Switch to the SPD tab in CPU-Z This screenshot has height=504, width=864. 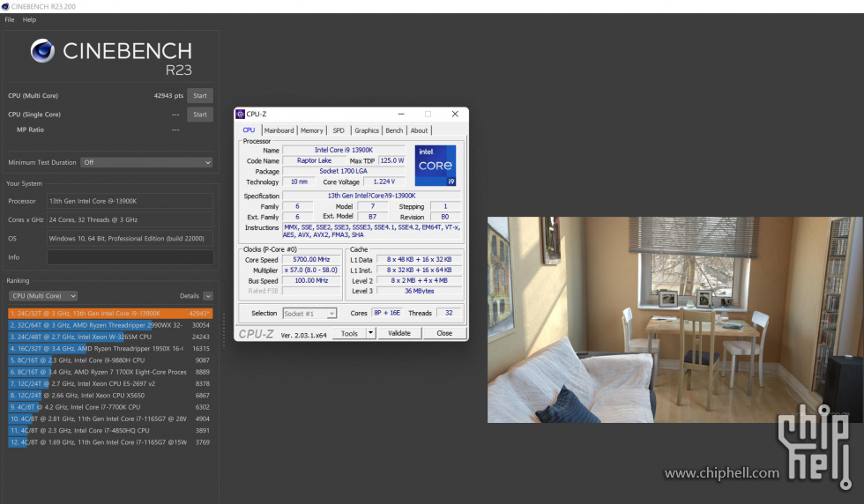[x=339, y=130]
